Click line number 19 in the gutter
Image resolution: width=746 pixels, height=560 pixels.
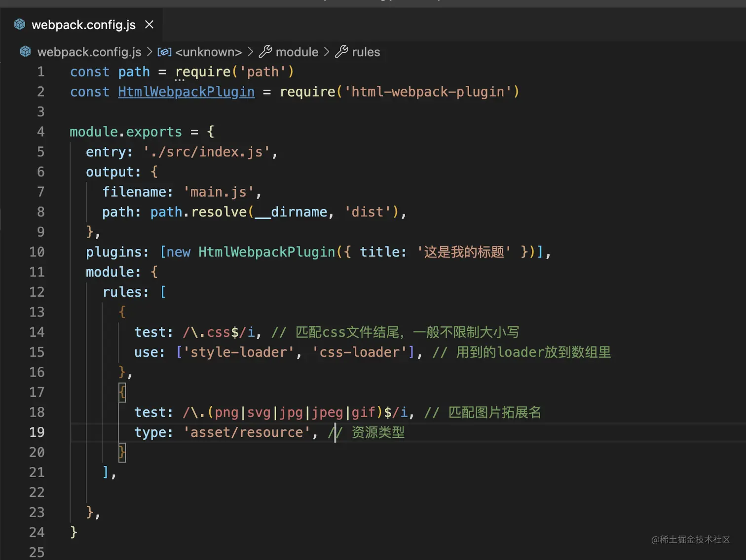[x=37, y=432]
